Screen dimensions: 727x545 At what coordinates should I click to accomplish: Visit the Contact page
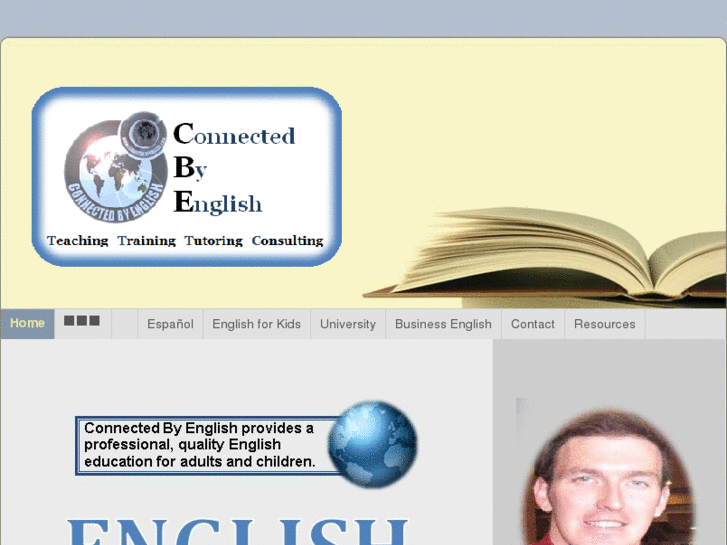tap(533, 324)
